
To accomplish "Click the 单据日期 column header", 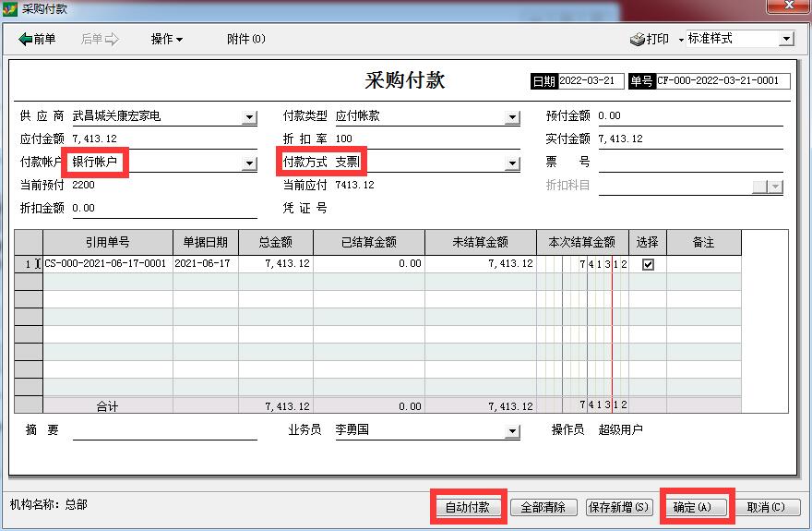I will [206, 243].
